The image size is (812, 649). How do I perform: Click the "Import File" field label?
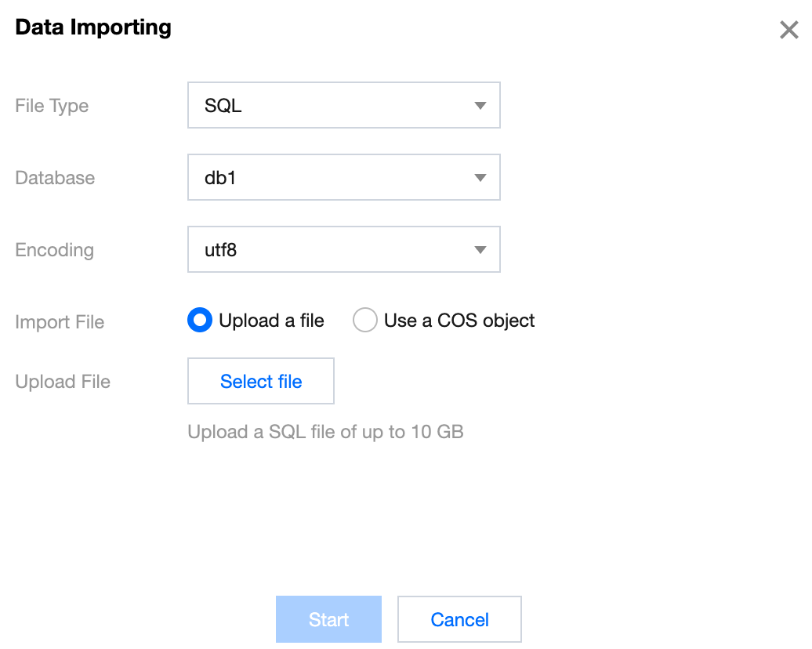[60, 322]
